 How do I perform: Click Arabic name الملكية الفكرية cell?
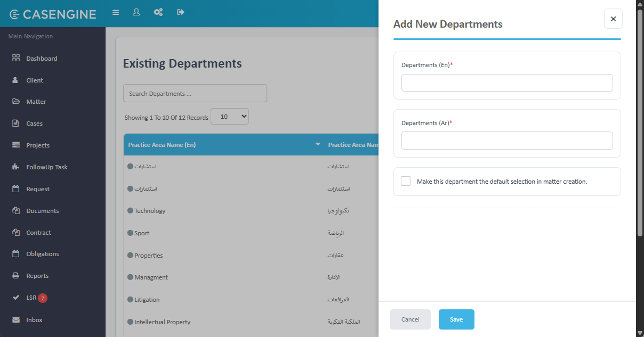(x=344, y=322)
